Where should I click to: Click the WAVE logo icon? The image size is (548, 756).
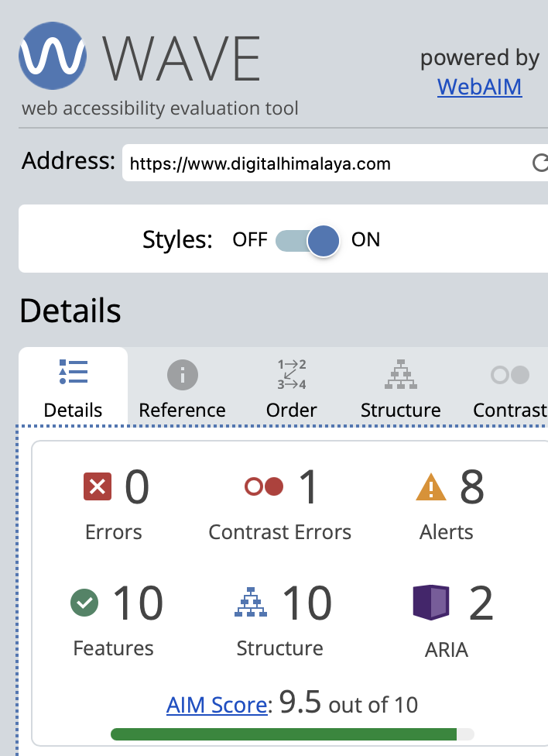[x=53, y=56]
